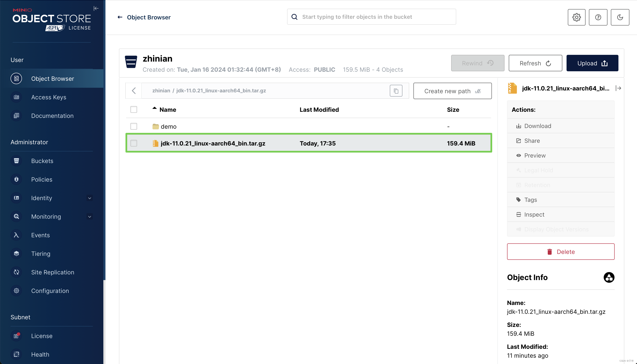Click the Create new path button

[x=452, y=91]
